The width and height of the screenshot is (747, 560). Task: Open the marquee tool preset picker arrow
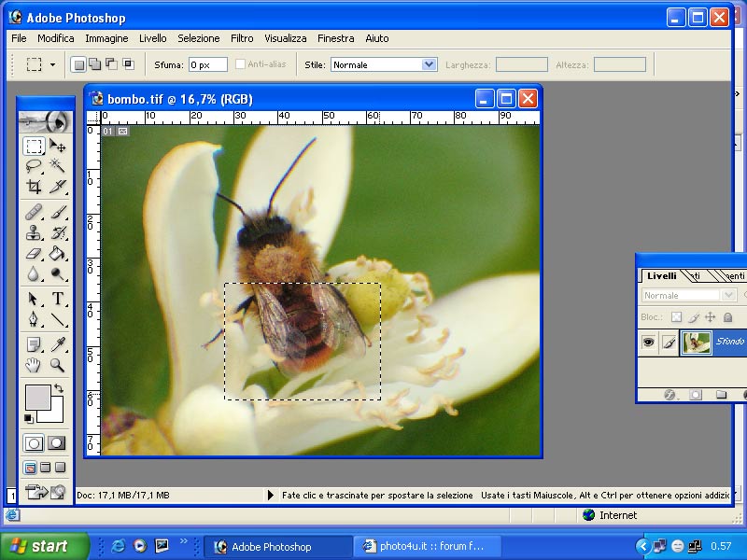click(x=52, y=64)
